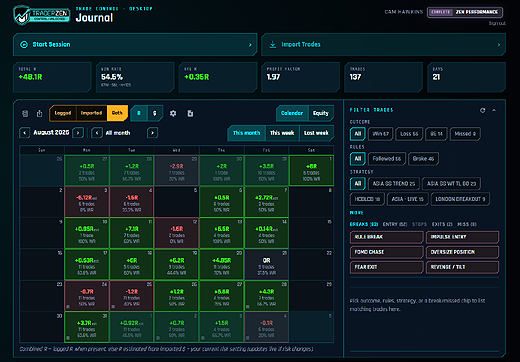Viewport: 520px width, 362px height.
Task: Click Start Session button
Action: click(x=135, y=44)
